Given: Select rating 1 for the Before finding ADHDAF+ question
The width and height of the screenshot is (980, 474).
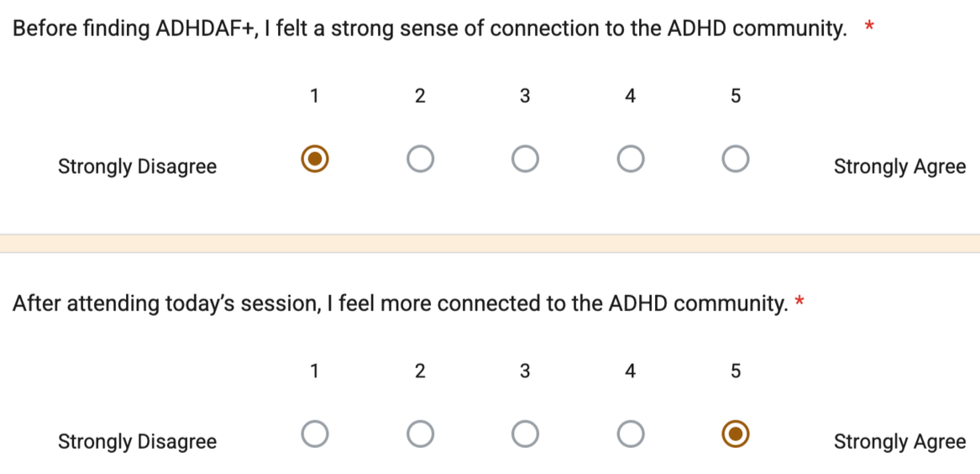Looking at the screenshot, I should (314, 160).
